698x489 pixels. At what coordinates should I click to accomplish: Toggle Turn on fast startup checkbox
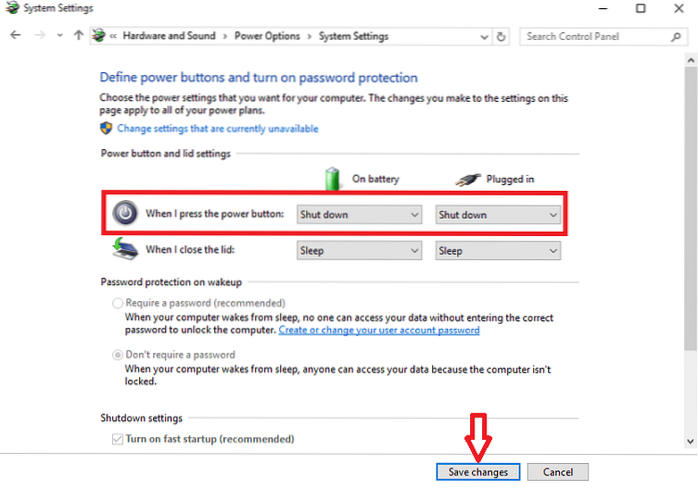119,439
